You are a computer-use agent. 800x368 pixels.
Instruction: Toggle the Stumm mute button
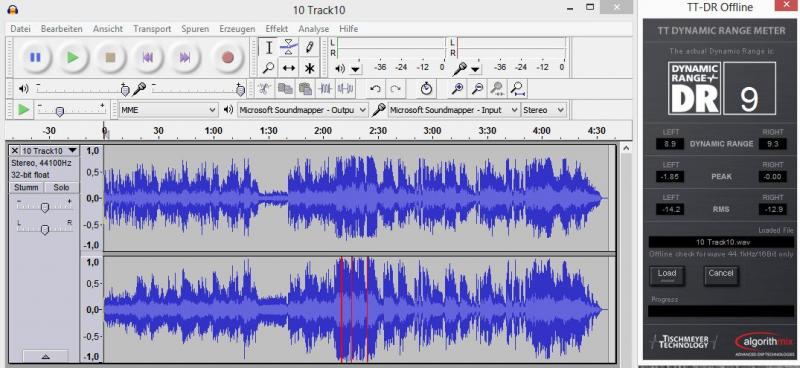pyautogui.click(x=26, y=187)
